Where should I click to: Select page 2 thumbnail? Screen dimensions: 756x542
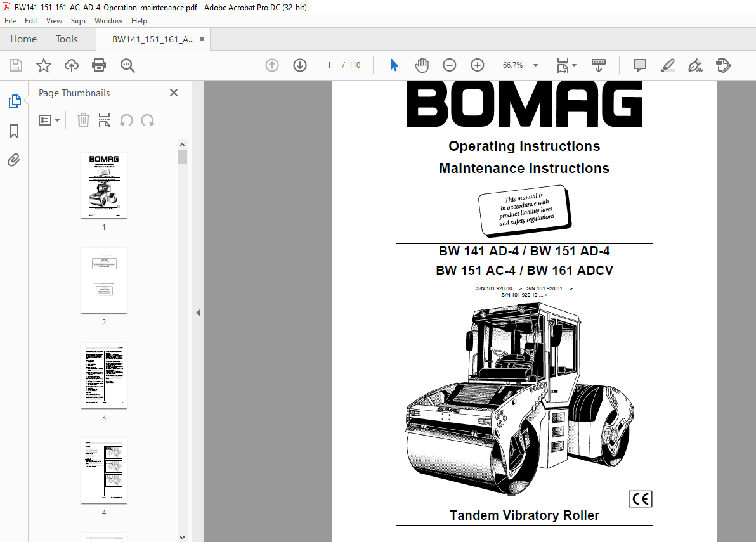point(103,280)
